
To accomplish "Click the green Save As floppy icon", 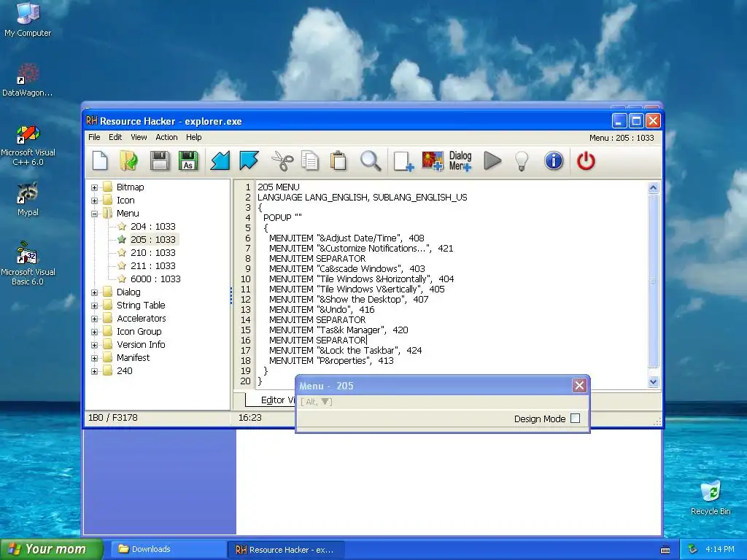I will [187, 160].
